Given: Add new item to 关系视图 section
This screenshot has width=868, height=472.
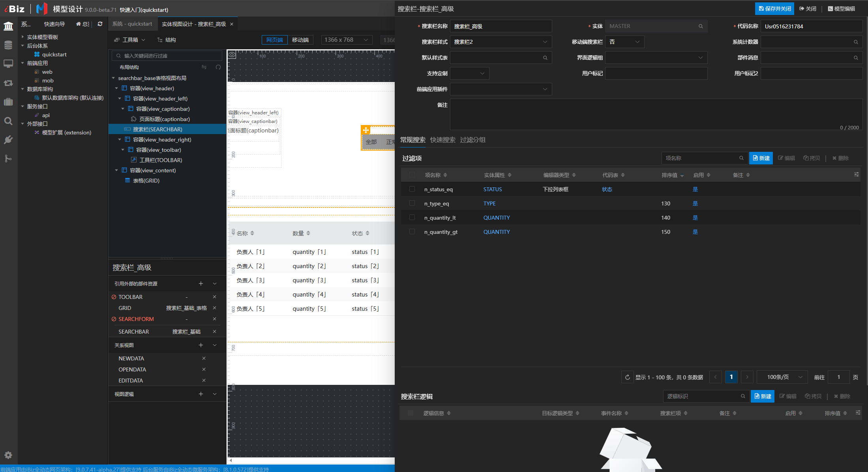Looking at the screenshot, I should (201, 345).
